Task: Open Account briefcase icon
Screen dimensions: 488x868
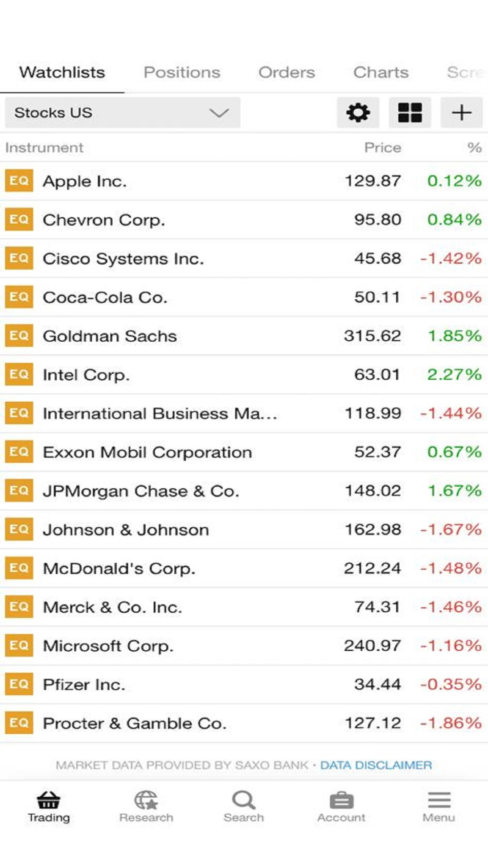Action: point(342,801)
